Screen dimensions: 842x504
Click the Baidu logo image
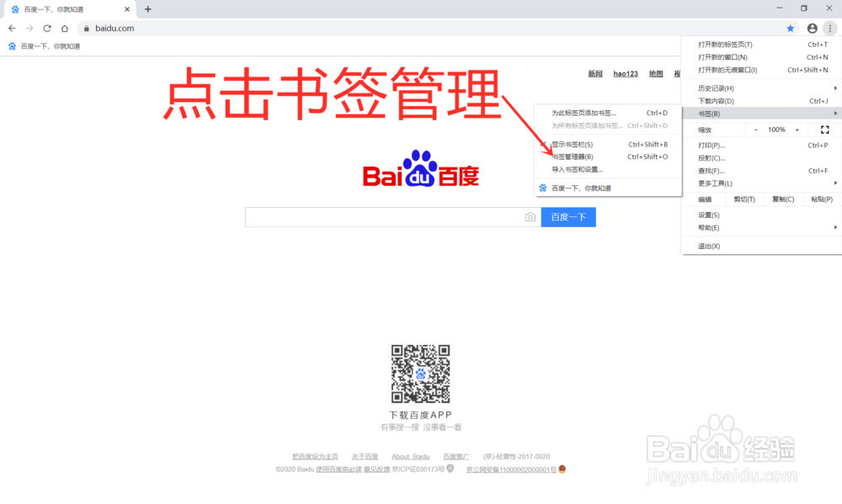coord(420,168)
